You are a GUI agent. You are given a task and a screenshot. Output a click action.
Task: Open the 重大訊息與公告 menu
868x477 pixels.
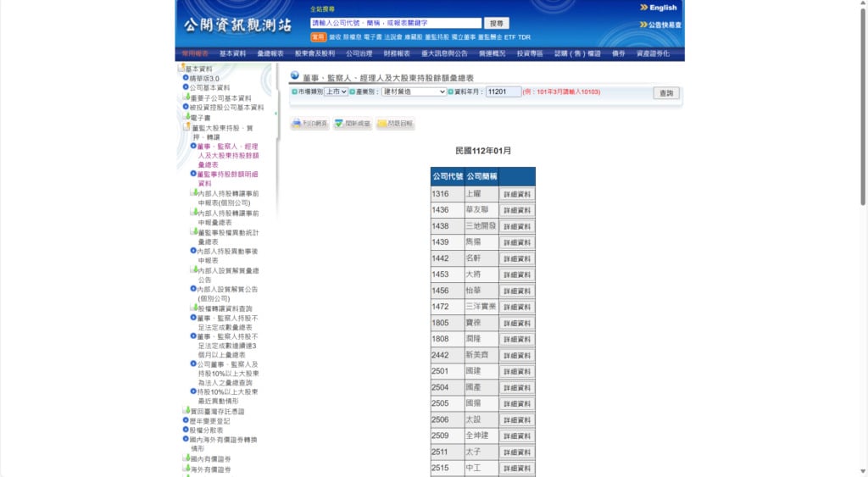click(x=444, y=53)
